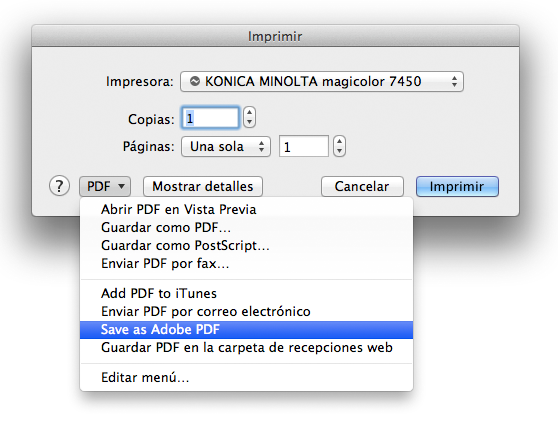Increase copies with stepper up arrow
This screenshot has width=558, height=421.
point(249,112)
